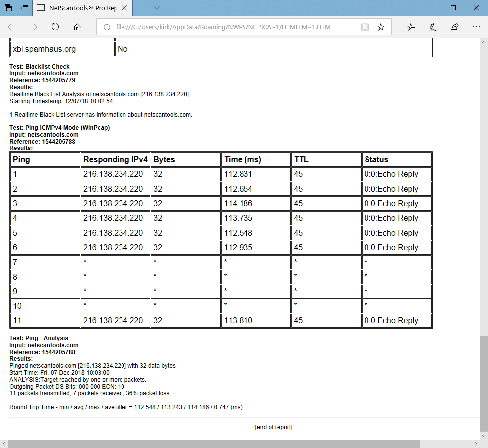Click the vertical scrollbar thumb

(x=484, y=383)
